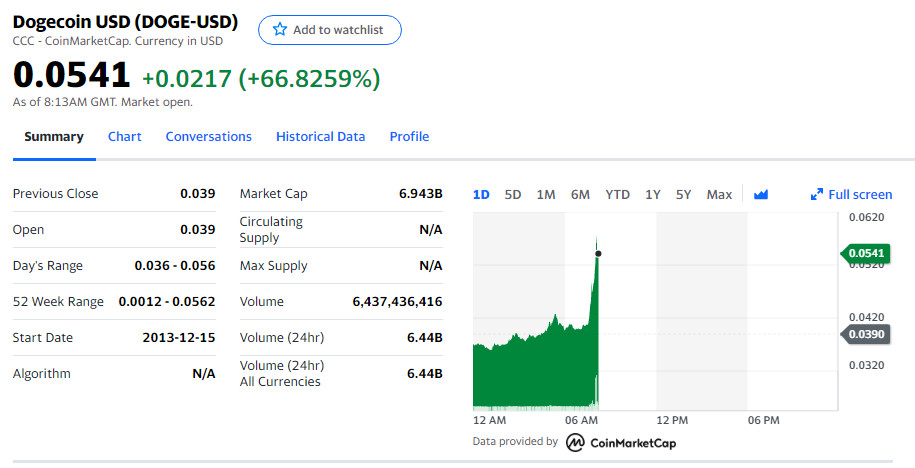915x468 pixels.
Task: Display the 5Y chart range
Action: tap(683, 194)
